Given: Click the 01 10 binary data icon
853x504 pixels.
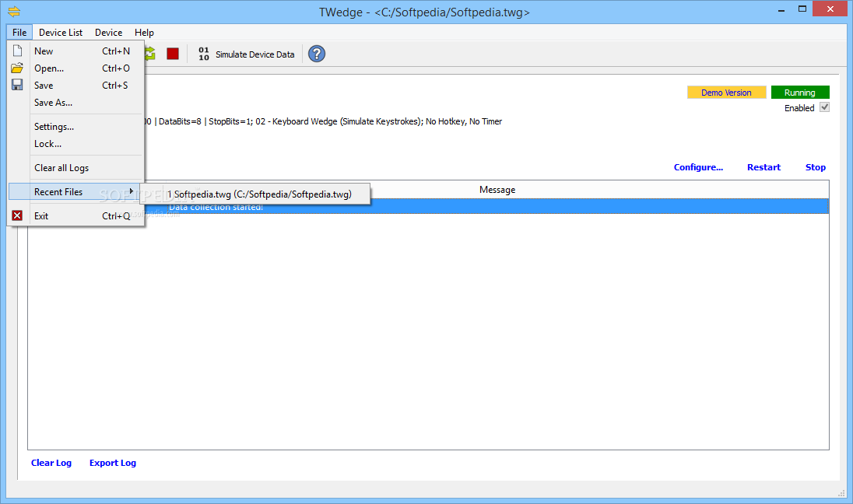Looking at the screenshot, I should click(204, 54).
